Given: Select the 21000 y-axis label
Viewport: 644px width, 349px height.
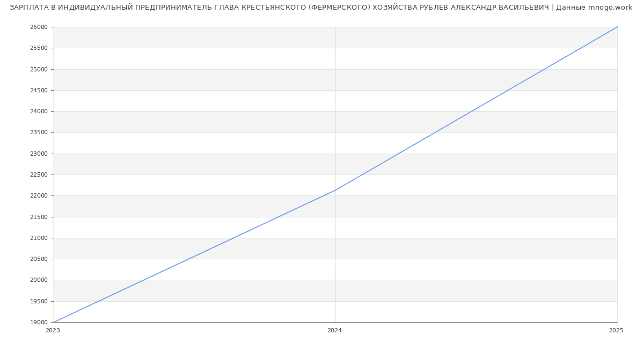Looking at the screenshot, I should coord(39,238).
